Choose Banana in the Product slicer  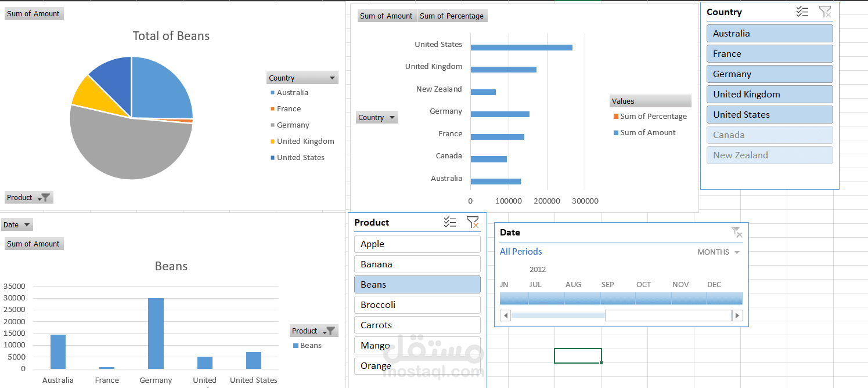(417, 264)
